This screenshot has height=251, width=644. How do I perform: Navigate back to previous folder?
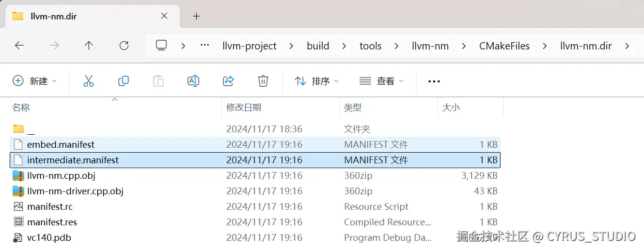pyautogui.click(x=19, y=46)
